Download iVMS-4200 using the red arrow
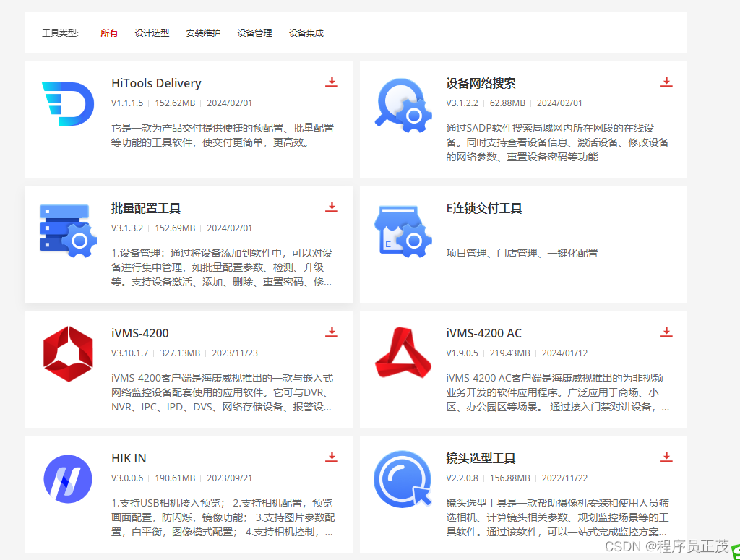Viewport: 740px width, 560px height. click(332, 332)
